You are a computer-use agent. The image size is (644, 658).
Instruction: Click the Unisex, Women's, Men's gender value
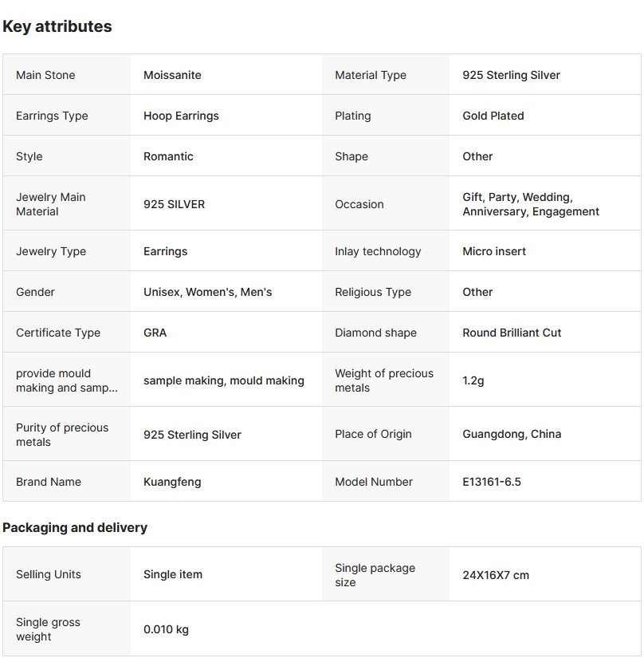[x=207, y=292]
